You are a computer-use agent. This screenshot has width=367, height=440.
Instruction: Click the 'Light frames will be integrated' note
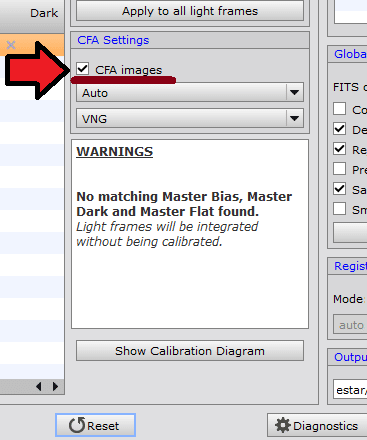[x=167, y=234]
